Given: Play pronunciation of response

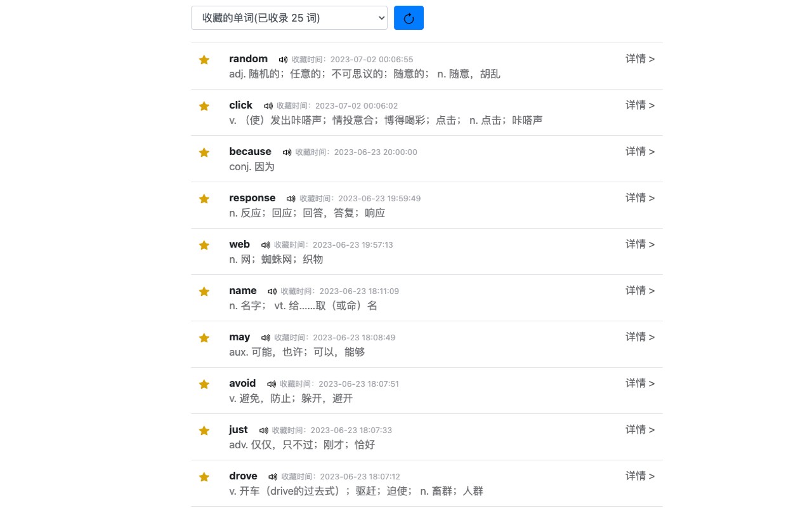Looking at the screenshot, I should pyautogui.click(x=291, y=199).
